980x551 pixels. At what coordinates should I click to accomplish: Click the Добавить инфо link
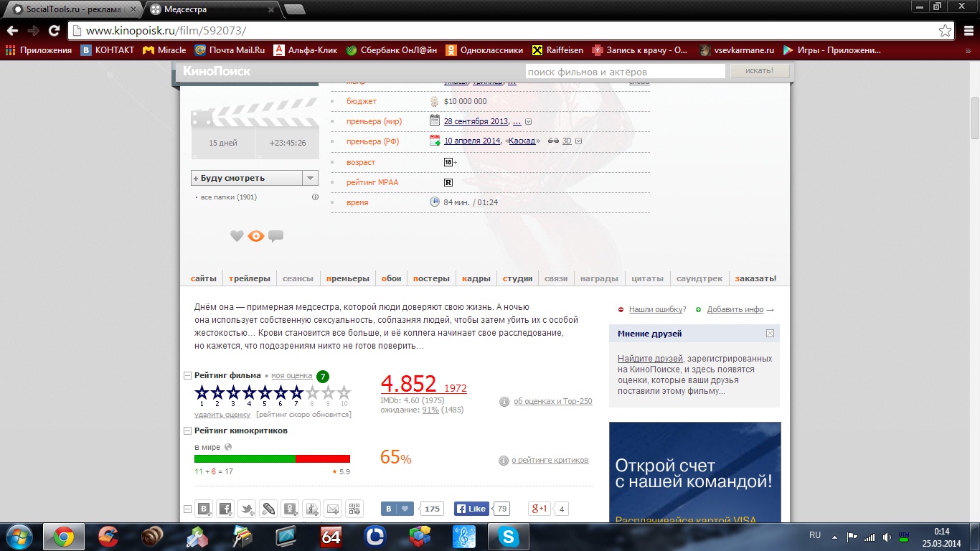pyautogui.click(x=735, y=309)
